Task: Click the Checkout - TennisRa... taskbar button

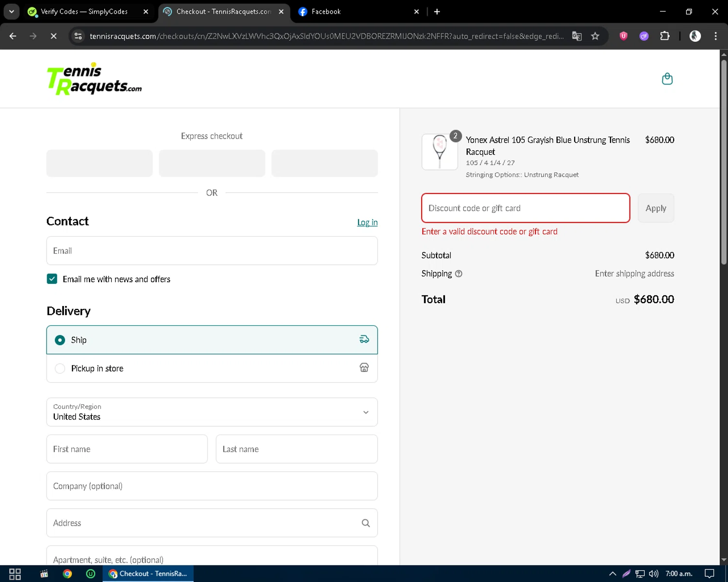Action: coord(148,574)
